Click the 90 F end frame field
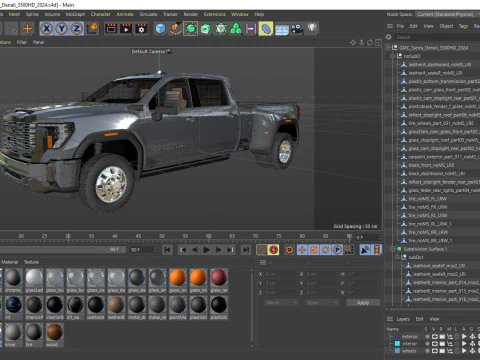The width and height of the screenshot is (480, 360). [142, 250]
